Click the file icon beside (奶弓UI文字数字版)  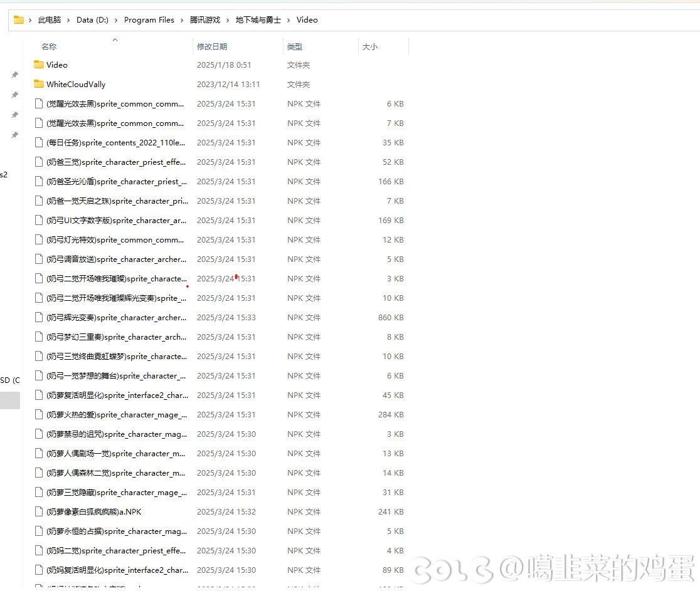pos(39,221)
